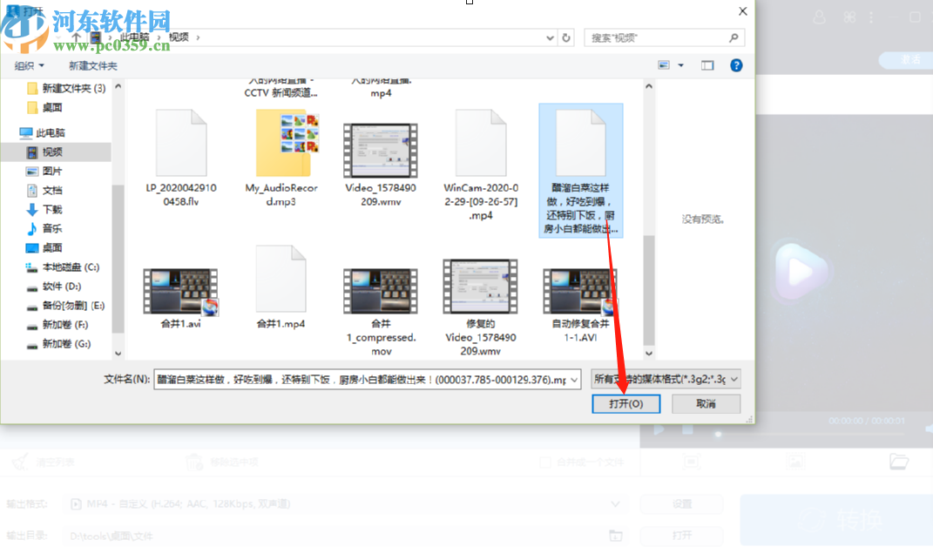The image size is (933, 560).
Task: Click file list scroll up arrow
Action: pyautogui.click(x=649, y=86)
